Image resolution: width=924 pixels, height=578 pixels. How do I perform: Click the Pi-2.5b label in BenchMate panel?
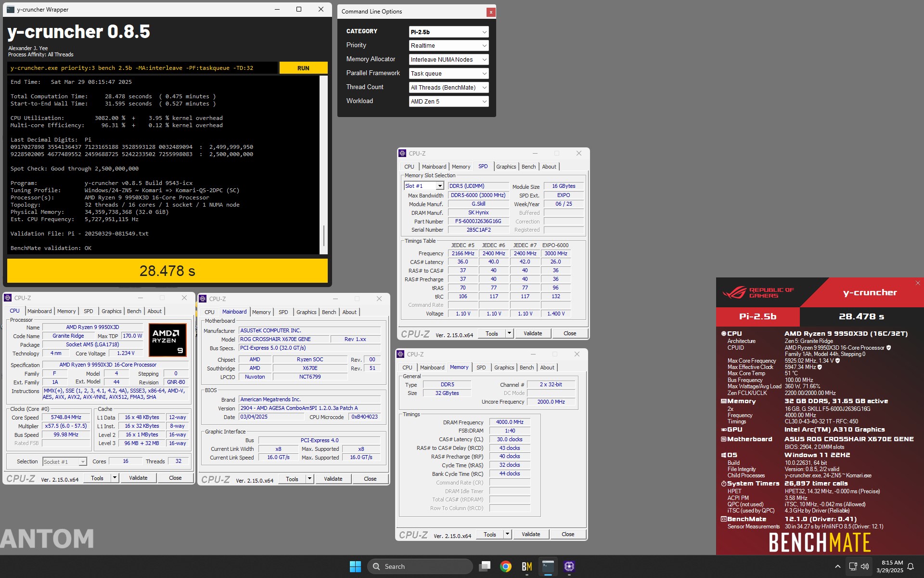coord(758,316)
